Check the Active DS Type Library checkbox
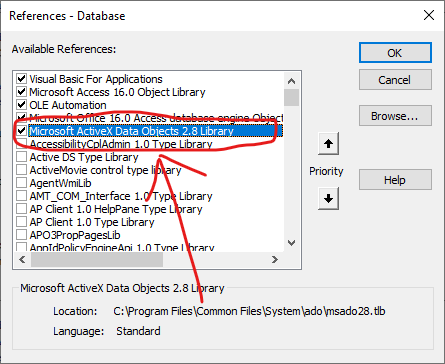The image size is (445, 364). [x=21, y=157]
